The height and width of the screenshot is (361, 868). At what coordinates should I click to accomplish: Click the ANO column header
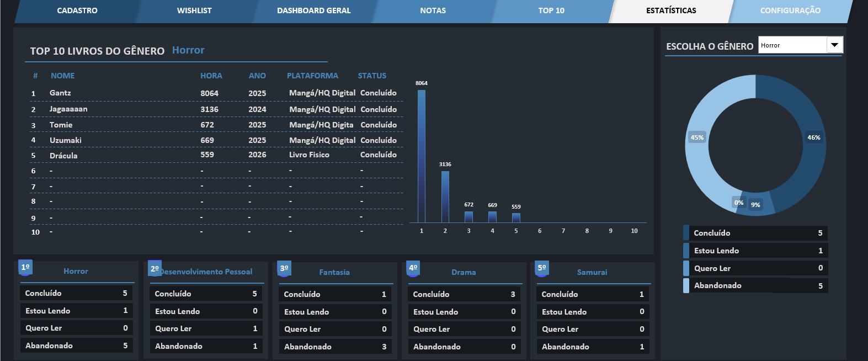[257, 76]
